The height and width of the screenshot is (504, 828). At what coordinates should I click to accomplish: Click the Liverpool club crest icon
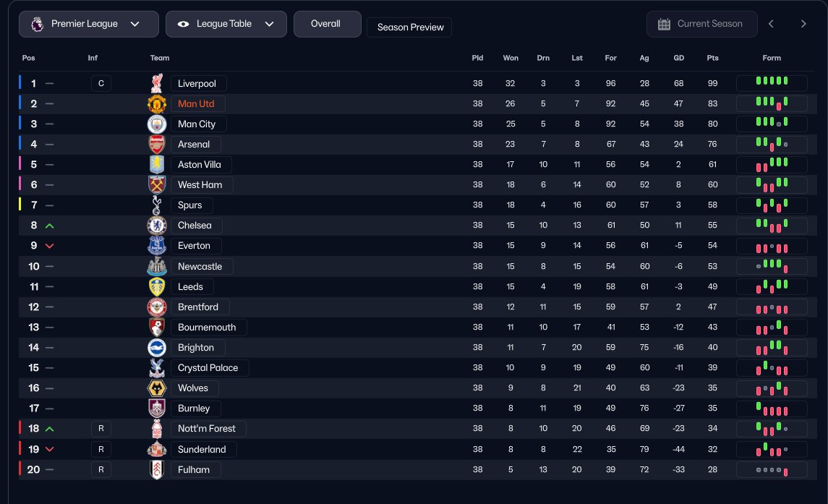coord(157,83)
